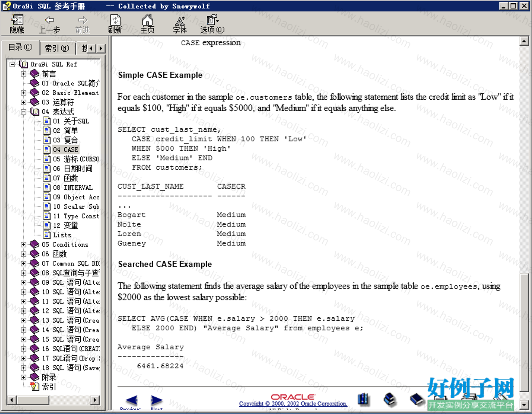Click the content pane scroll-up arrow
Image resolution: width=532 pixels, height=414 pixels.
[524, 41]
